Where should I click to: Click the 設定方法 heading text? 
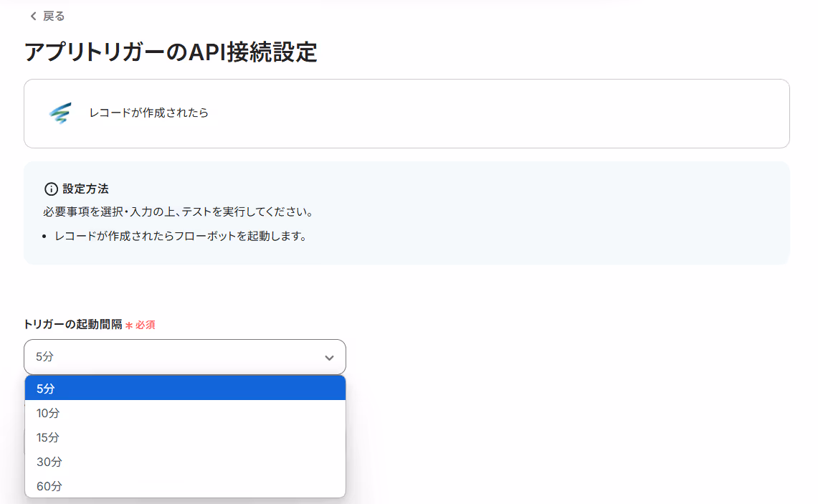click(x=85, y=189)
